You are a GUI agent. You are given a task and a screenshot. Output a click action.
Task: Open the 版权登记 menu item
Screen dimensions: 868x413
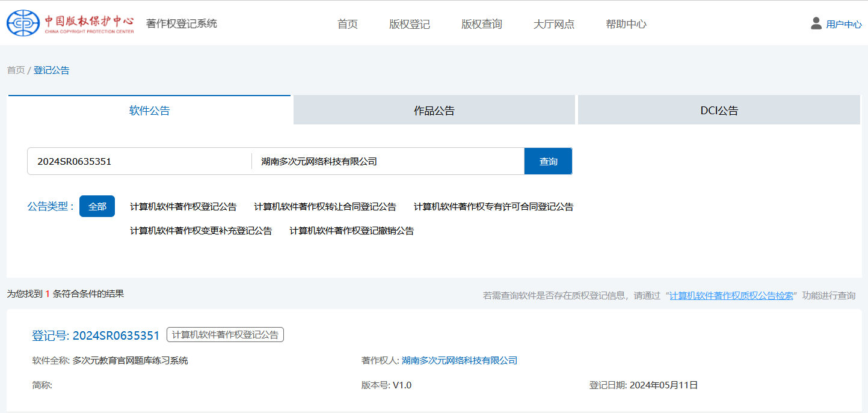pyautogui.click(x=410, y=24)
